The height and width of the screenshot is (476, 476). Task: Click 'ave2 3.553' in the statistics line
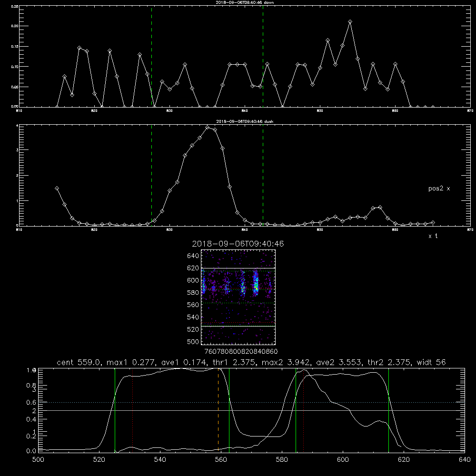click(339, 362)
